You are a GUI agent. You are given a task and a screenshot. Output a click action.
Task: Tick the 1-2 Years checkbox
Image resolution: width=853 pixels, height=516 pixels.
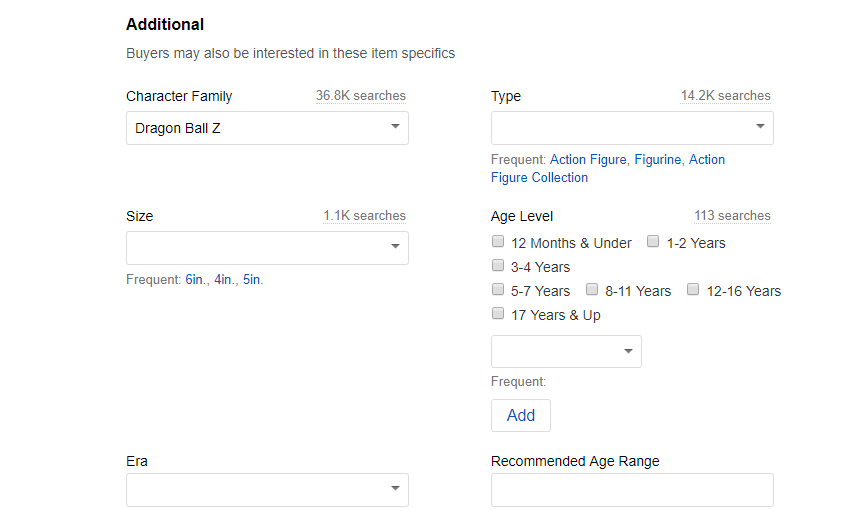(653, 241)
